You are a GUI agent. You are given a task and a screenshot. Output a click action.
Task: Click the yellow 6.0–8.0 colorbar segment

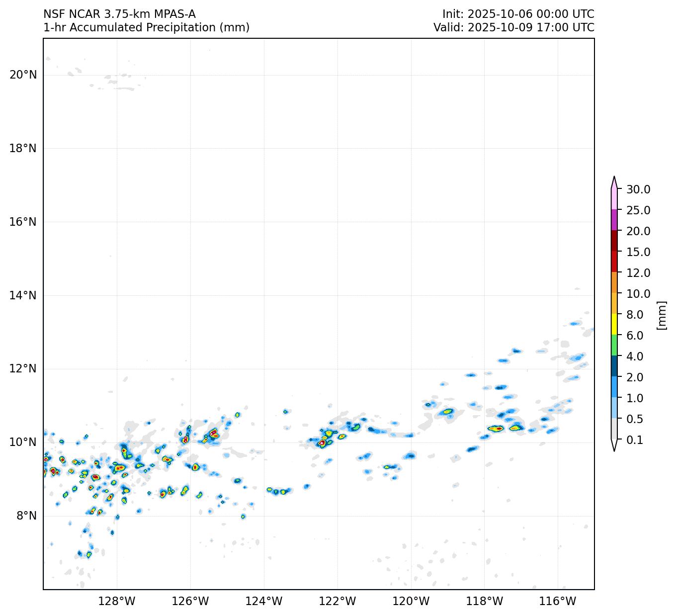[614, 324]
